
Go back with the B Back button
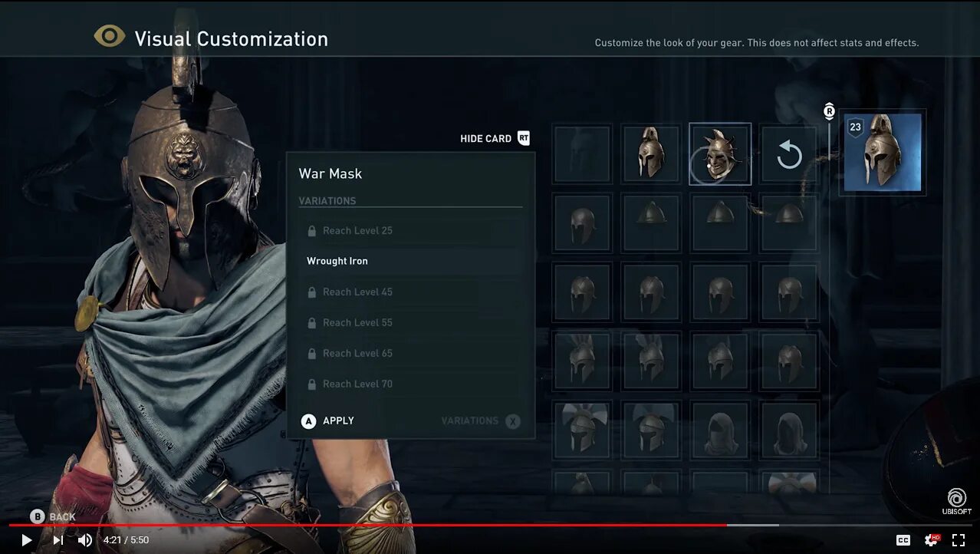tap(53, 516)
